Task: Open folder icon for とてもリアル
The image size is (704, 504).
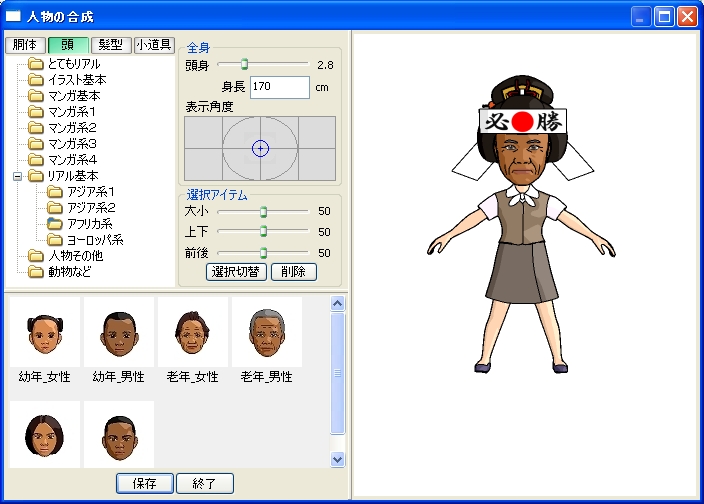Action: coord(35,64)
